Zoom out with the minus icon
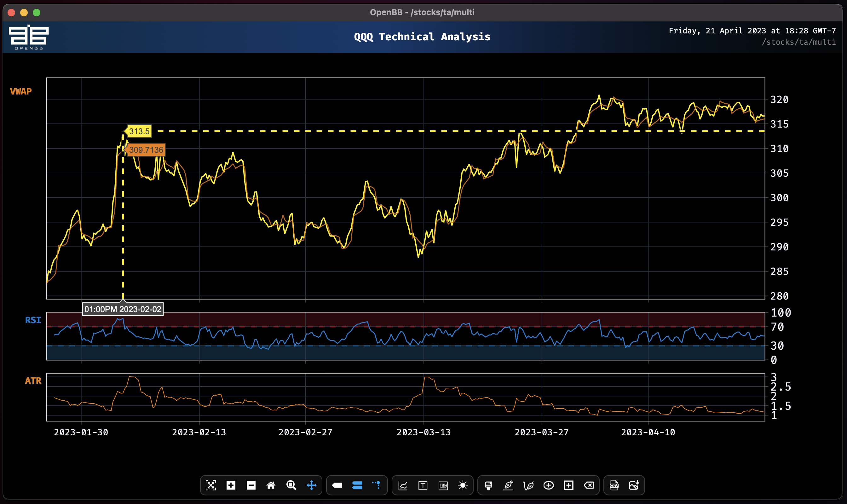The image size is (847, 504). [251, 485]
